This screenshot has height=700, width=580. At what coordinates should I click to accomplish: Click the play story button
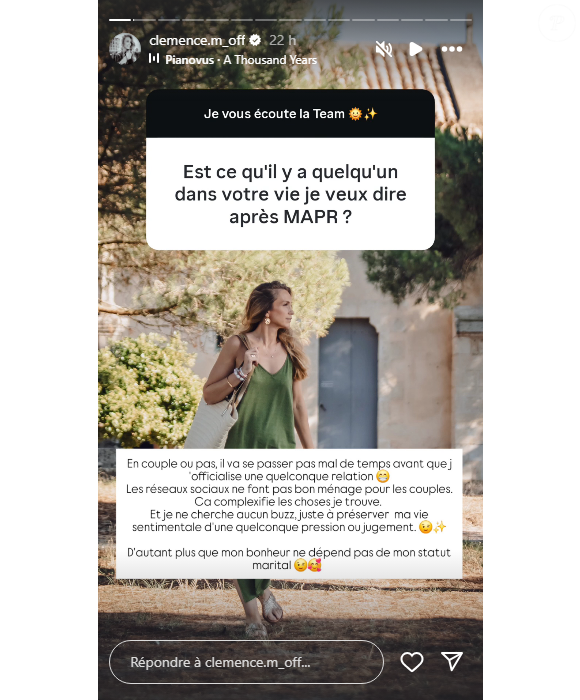click(x=415, y=49)
